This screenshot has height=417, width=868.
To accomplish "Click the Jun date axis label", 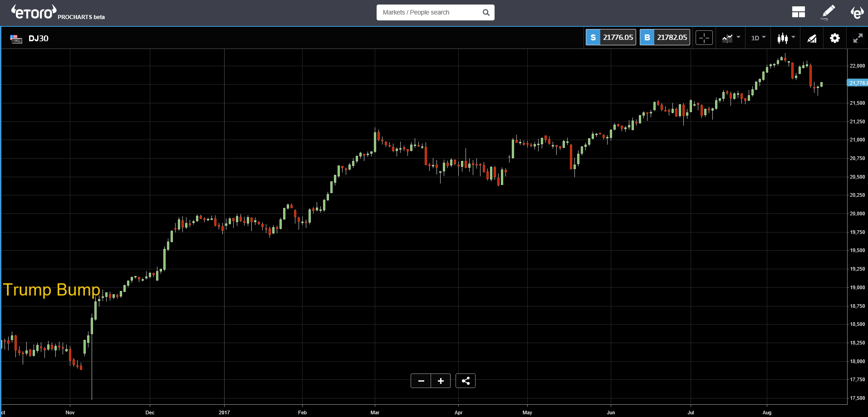I will (611, 412).
